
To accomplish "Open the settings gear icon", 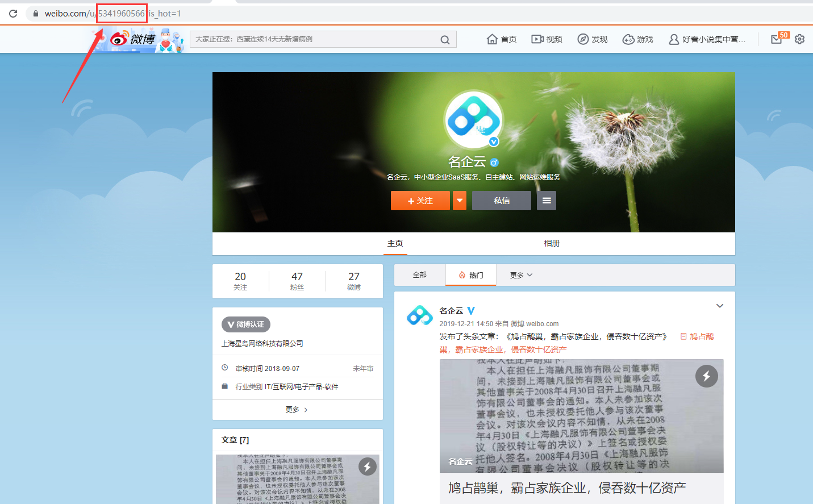I will [x=799, y=39].
